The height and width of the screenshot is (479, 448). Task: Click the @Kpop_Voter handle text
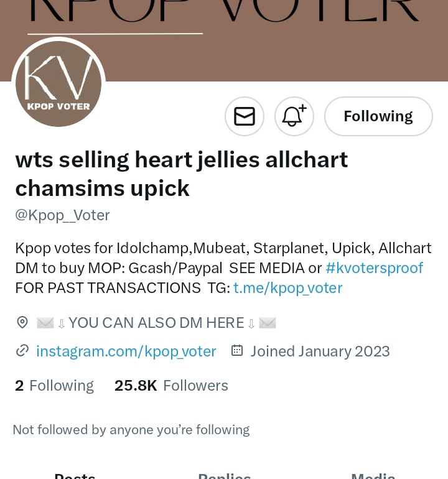tap(62, 215)
